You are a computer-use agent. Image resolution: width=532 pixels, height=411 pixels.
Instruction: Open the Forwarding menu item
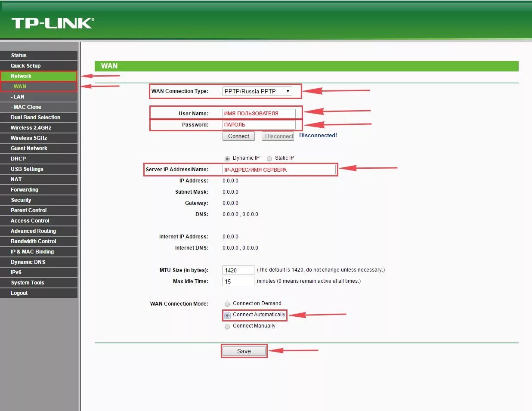click(39, 190)
